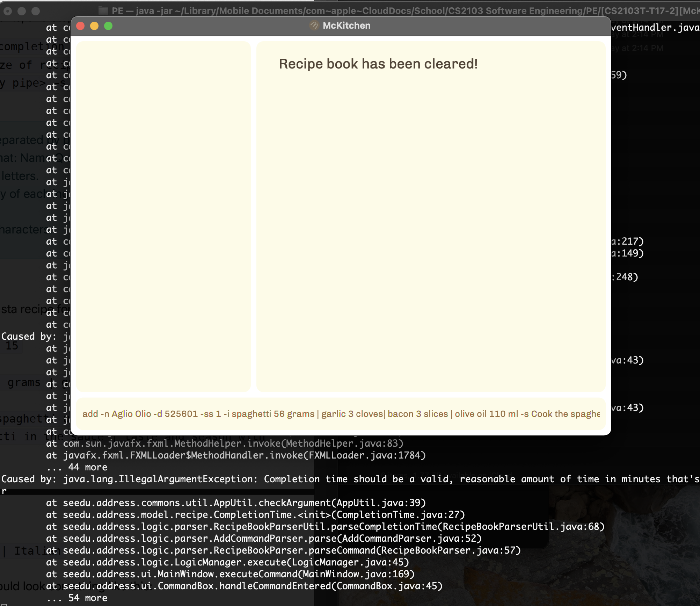Maximize McKitchen using the green button
The height and width of the screenshot is (606, 700).
[108, 26]
